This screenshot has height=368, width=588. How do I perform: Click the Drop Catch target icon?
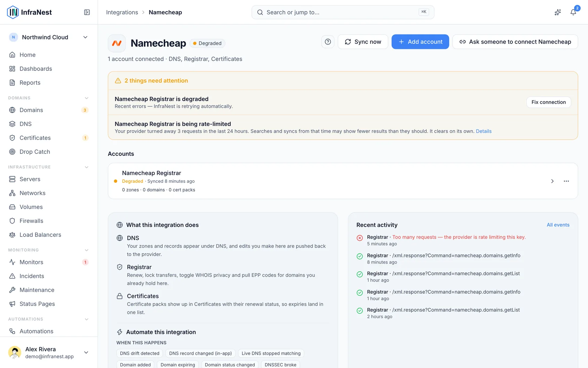(12, 152)
